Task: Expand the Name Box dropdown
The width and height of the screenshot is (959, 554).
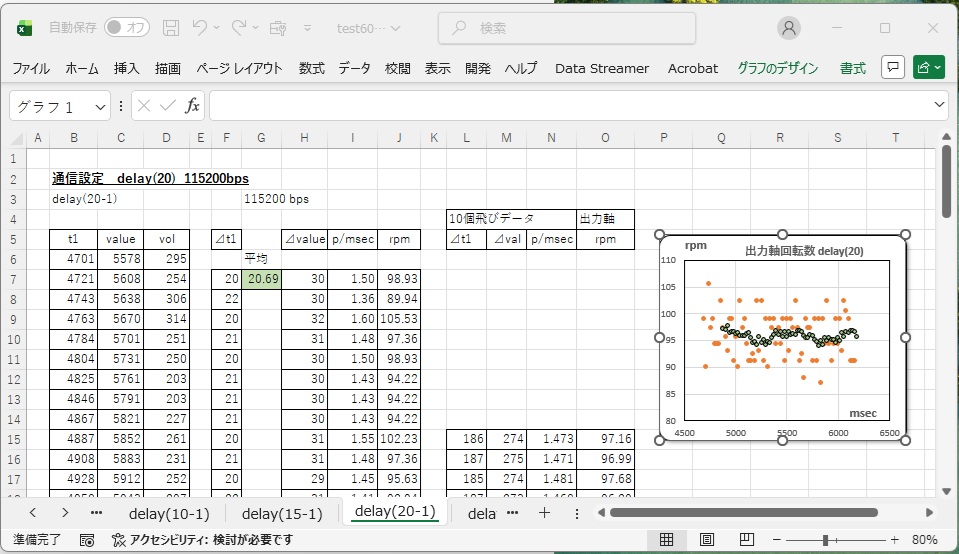Action: tap(101, 106)
